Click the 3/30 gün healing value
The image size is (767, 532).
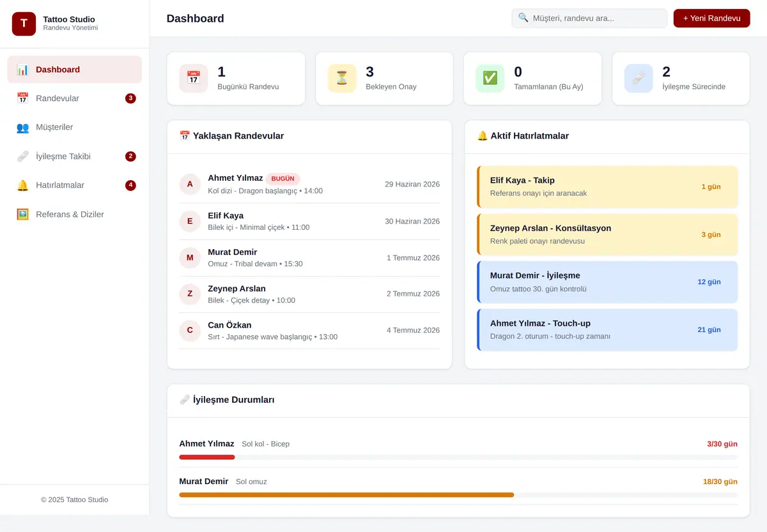(x=722, y=444)
